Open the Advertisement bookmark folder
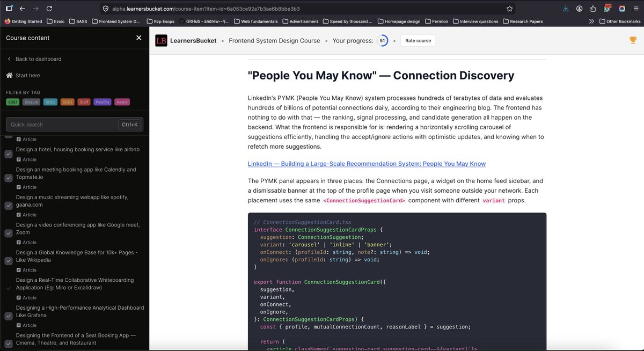 (x=300, y=21)
